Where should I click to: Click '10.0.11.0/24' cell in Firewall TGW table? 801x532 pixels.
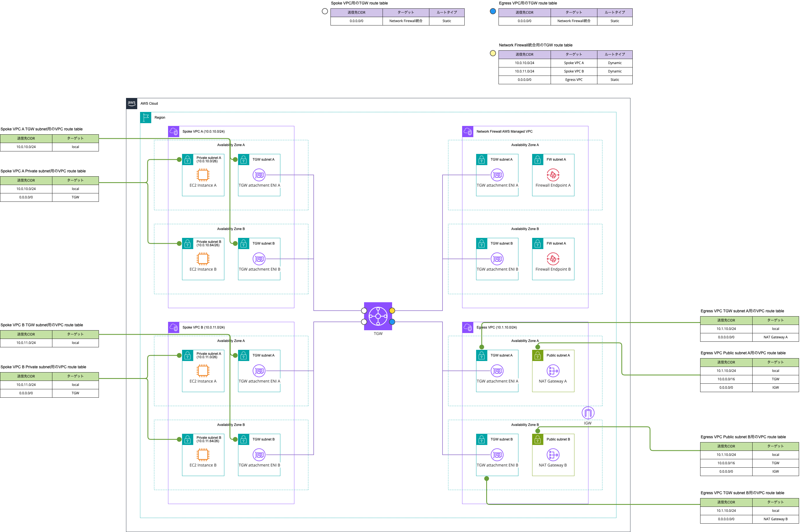click(524, 71)
